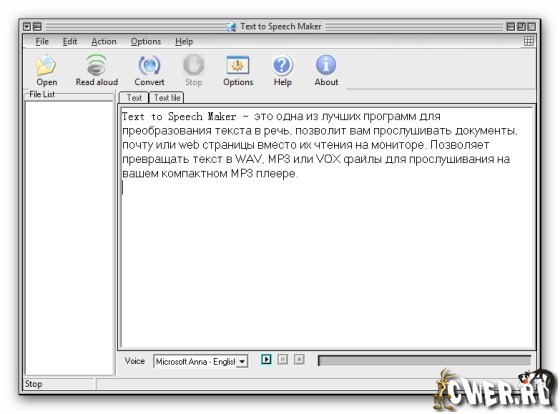The image size is (560, 414).
Task: Open the Options menu in menu bar
Action: [146, 41]
